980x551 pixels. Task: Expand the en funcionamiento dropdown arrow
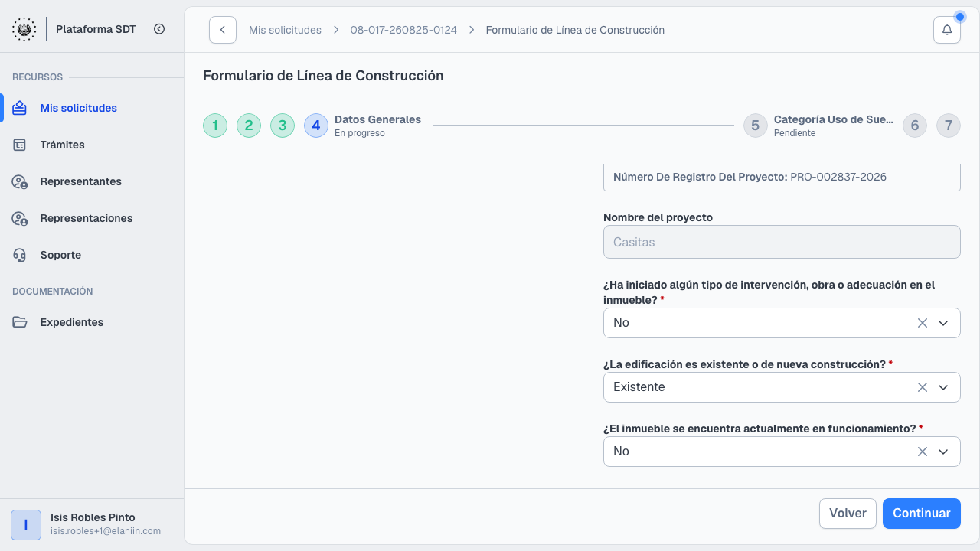coord(944,452)
